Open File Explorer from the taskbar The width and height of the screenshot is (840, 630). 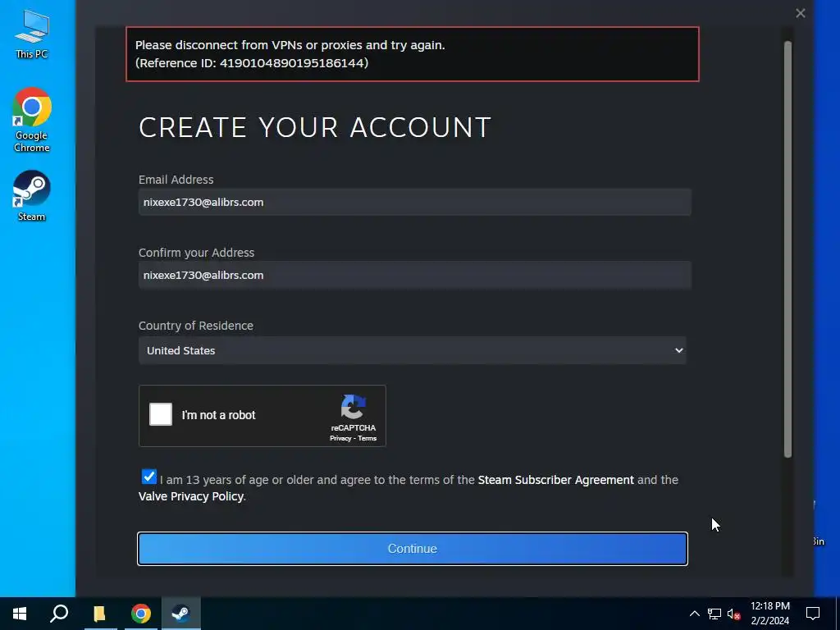pos(99,614)
